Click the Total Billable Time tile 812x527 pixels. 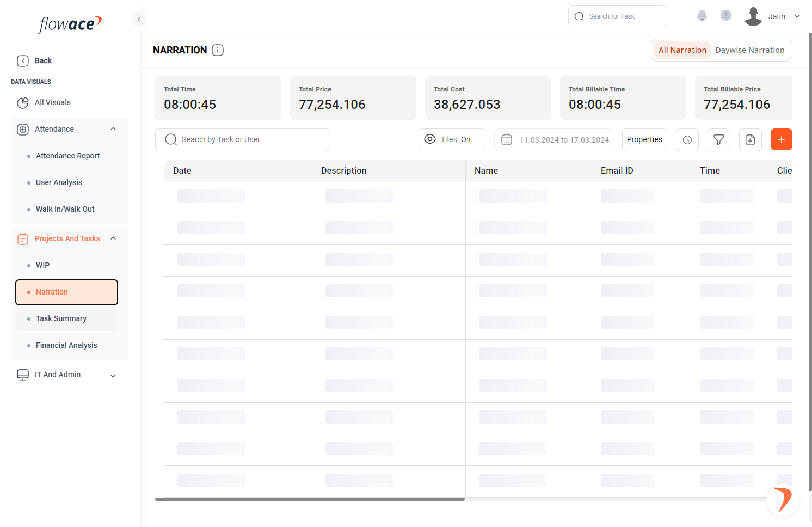point(623,98)
